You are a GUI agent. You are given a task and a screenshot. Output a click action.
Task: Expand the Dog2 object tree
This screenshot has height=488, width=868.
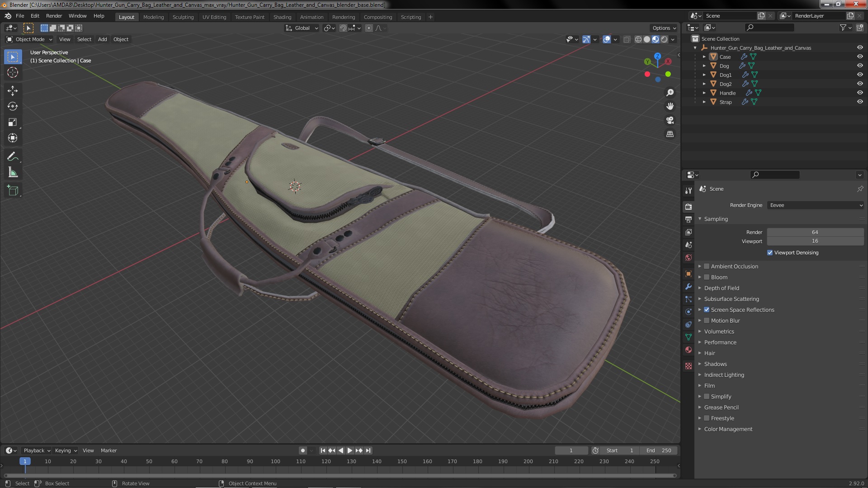click(704, 84)
